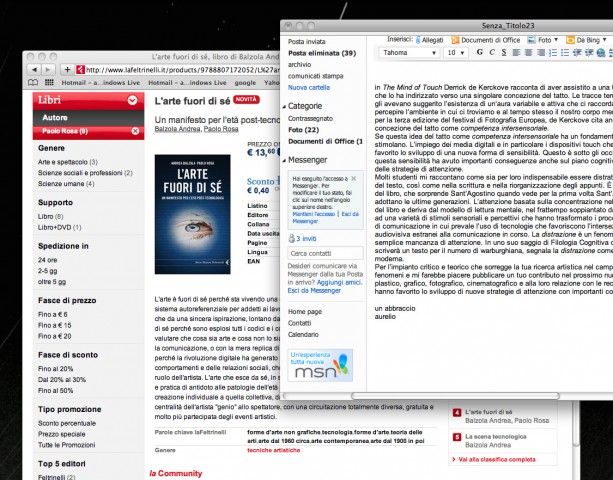The width and height of the screenshot is (613, 480).
Task: Open the Balzola Andrea author link
Action: point(177,129)
